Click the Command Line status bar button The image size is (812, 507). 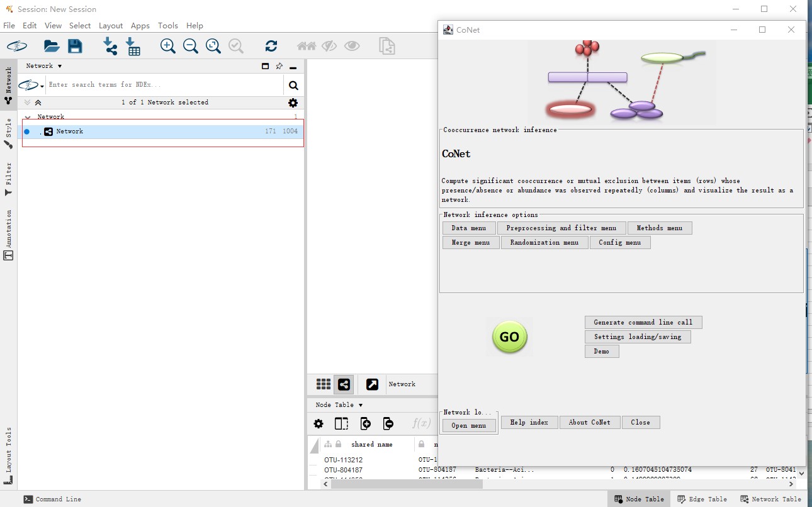[52, 499]
